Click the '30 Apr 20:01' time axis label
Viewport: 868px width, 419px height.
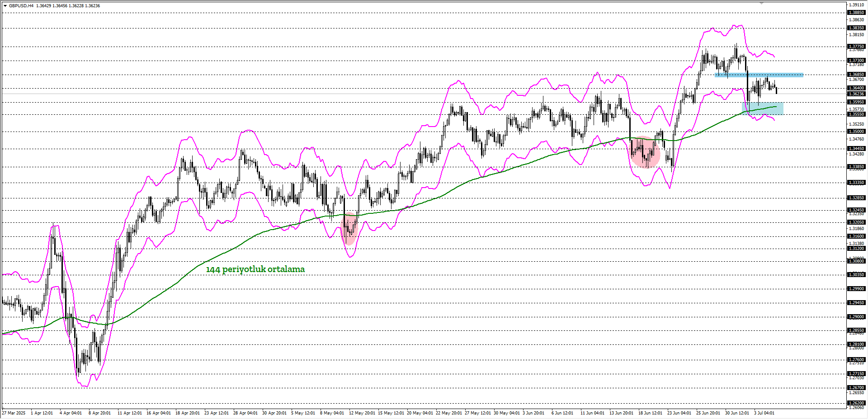click(274, 413)
